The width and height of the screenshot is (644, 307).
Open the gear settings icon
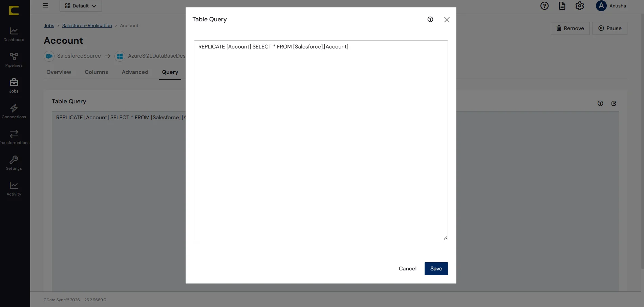pyautogui.click(x=580, y=6)
